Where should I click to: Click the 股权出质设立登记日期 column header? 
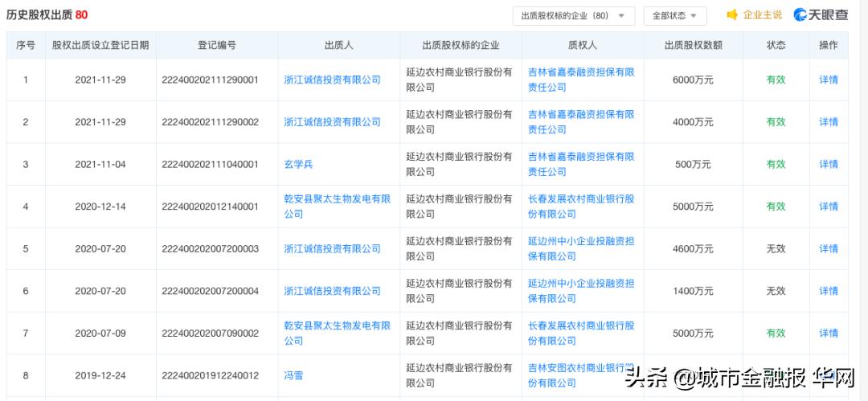point(100,46)
